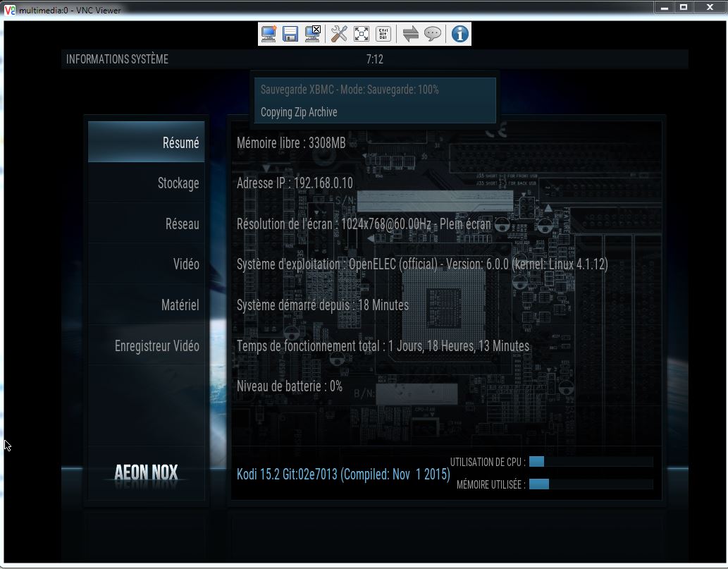Show connection information blue info icon

(x=459, y=34)
